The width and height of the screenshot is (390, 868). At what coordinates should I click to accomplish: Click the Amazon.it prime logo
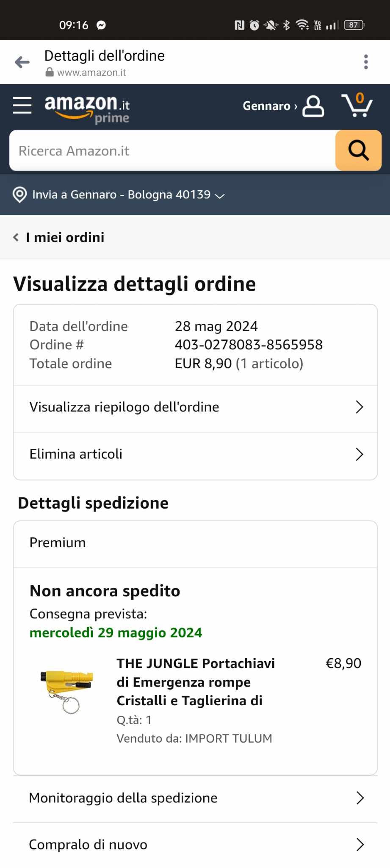[87, 108]
